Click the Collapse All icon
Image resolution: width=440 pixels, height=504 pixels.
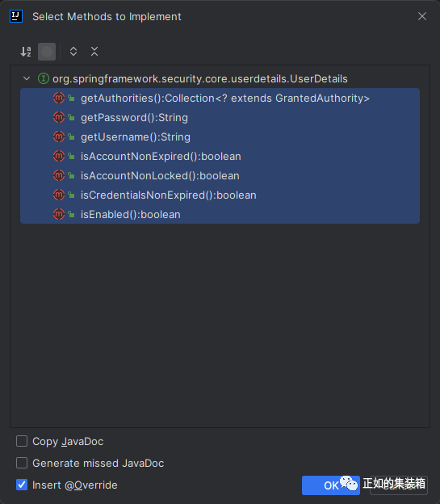click(94, 52)
